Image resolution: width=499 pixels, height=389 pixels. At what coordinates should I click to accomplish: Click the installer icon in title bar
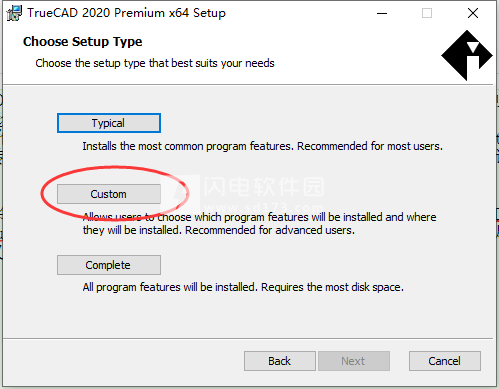point(14,13)
